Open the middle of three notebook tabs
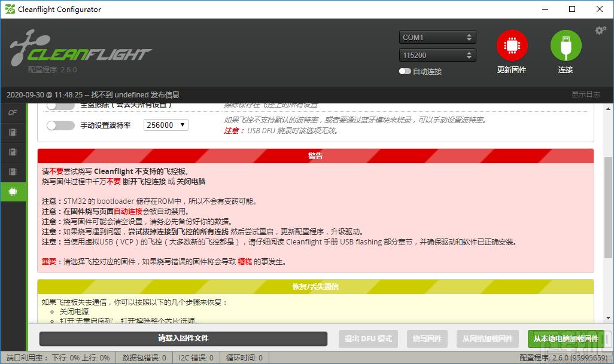Viewport: 614px width, 364px height. (13, 152)
